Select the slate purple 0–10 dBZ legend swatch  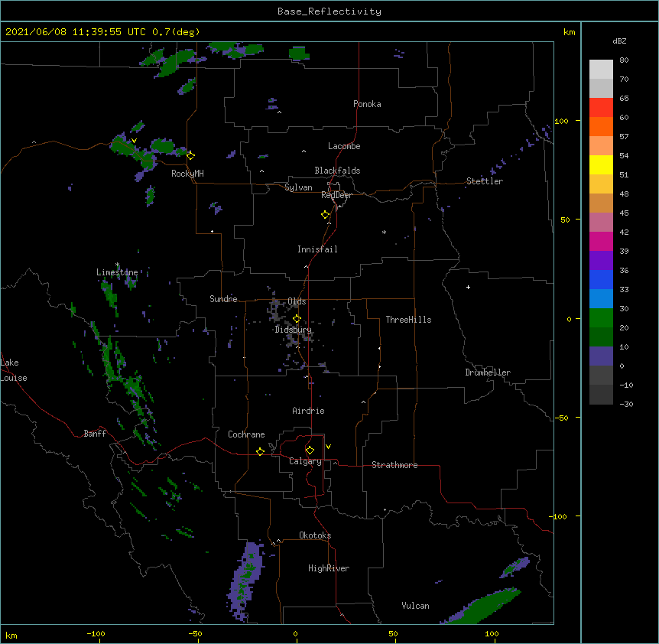601,356
